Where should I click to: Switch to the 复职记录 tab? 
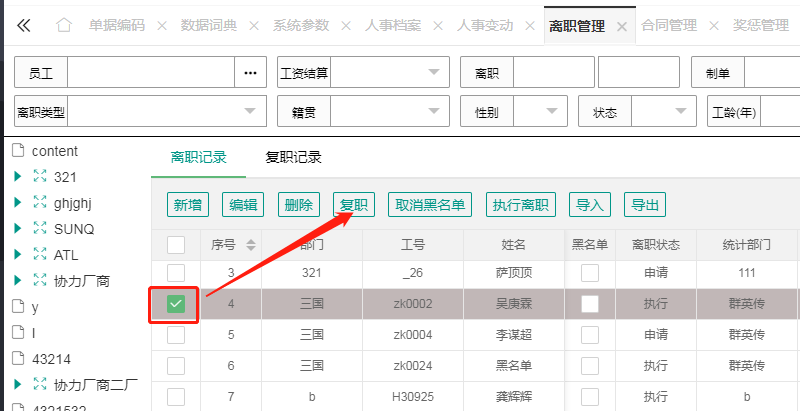tap(293, 157)
